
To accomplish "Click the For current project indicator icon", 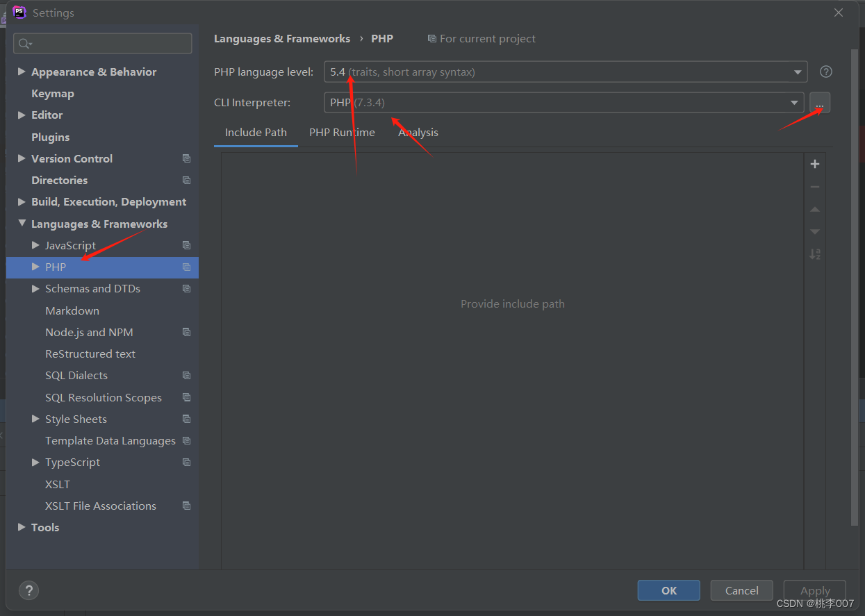I will [x=432, y=39].
